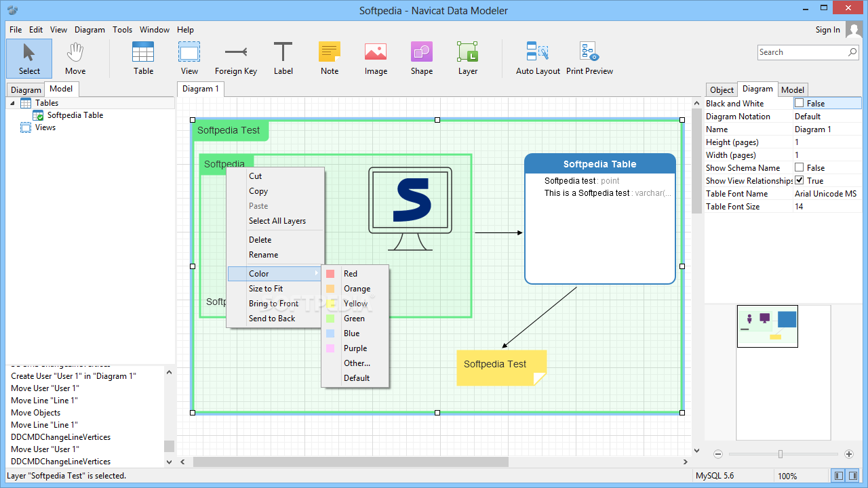Choose the Move hand tool
Image resolution: width=868 pixels, height=488 pixels.
[75, 58]
